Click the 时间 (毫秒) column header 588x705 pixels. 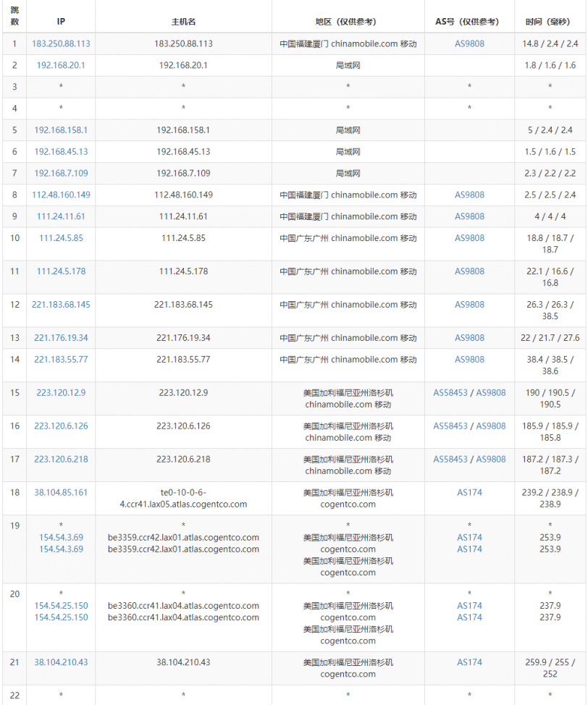pos(550,22)
